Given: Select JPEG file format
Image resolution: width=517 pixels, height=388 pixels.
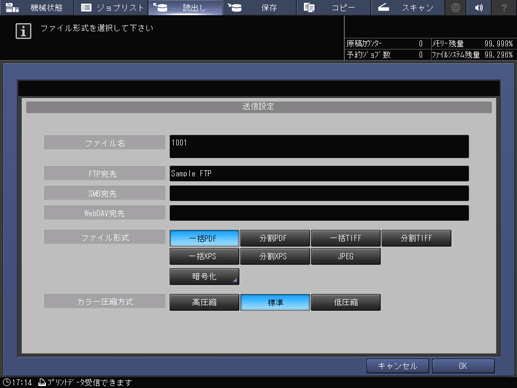Looking at the screenshot, I should point(346,256).
